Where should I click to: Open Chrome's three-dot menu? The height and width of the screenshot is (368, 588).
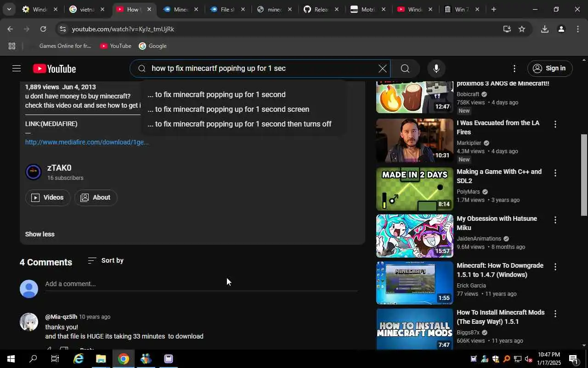[577, 29]
